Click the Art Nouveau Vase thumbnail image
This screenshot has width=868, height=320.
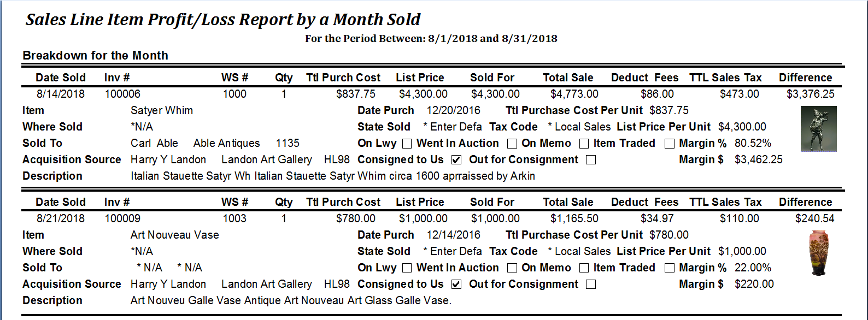tap(818, 253)
